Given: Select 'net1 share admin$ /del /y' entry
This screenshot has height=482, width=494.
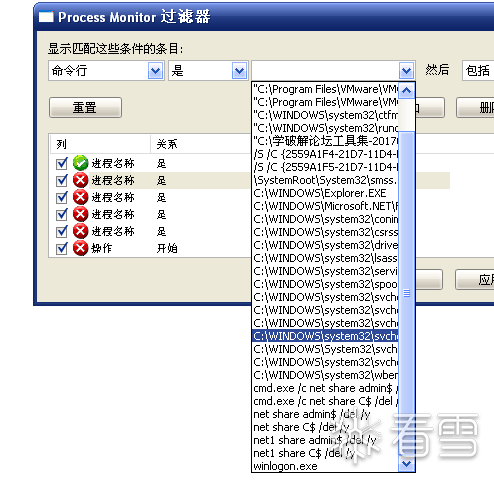Looking at the screenshot, I should [325, 440].
